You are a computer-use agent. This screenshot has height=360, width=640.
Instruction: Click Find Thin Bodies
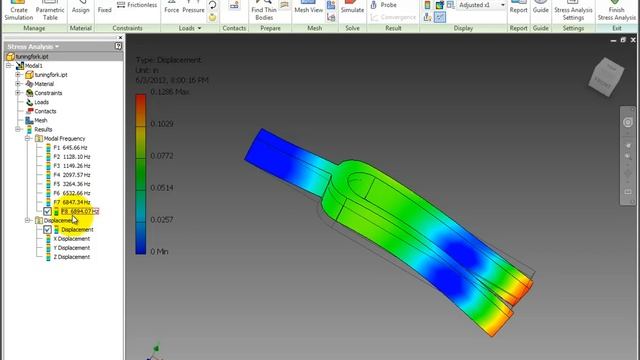click(264, 10)
